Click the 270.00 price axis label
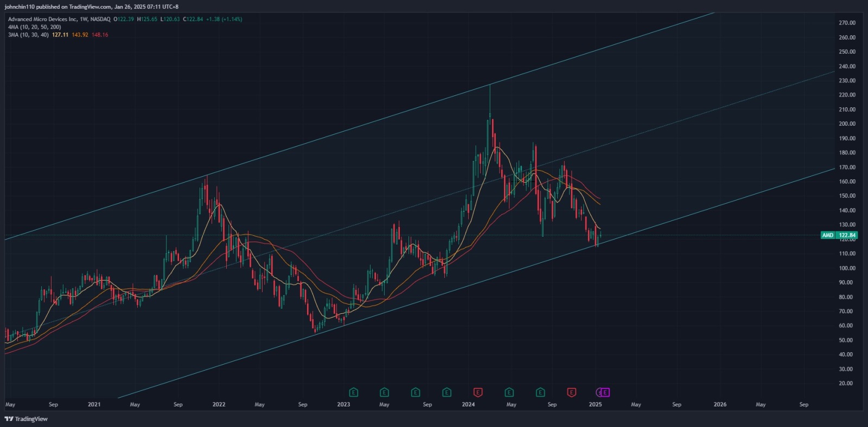 click(847, 23)
